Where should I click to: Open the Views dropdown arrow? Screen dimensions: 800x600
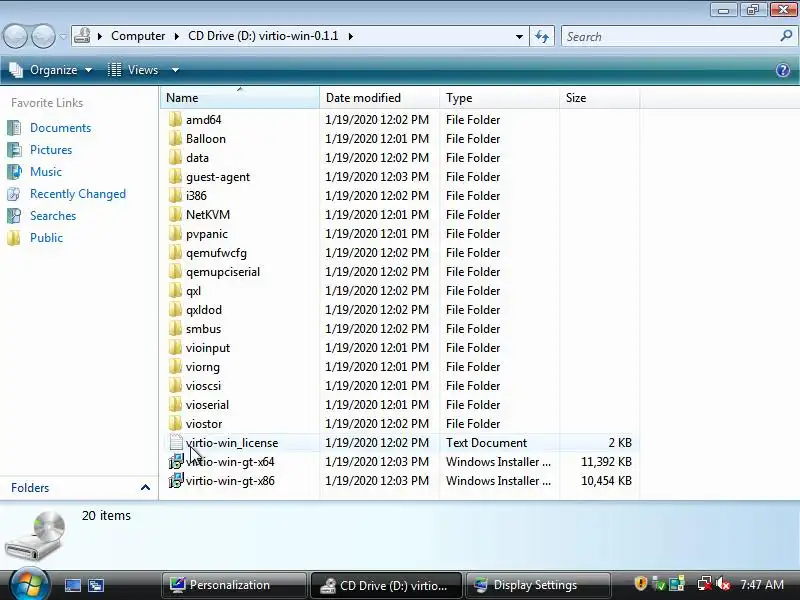pos(175,70)
